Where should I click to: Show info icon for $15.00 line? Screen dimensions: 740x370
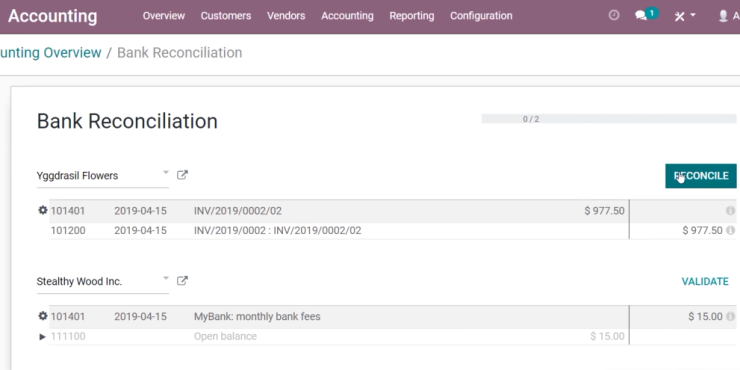[730, 316]
